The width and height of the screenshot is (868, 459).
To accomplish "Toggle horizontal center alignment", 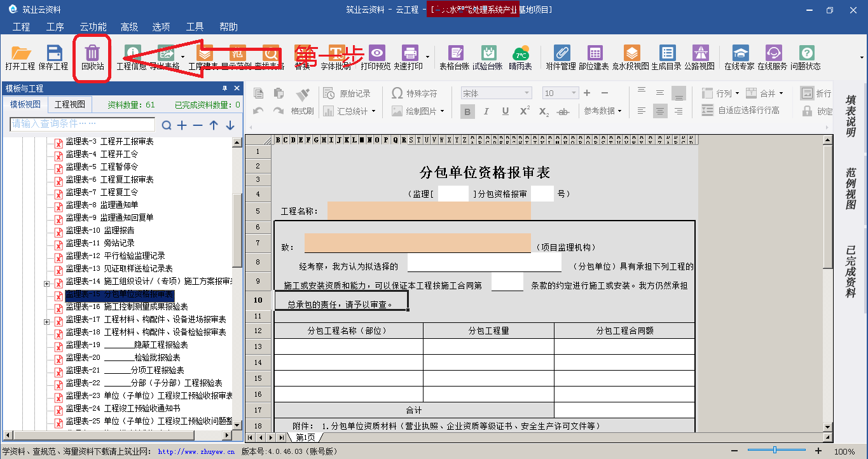I will 661,111.
